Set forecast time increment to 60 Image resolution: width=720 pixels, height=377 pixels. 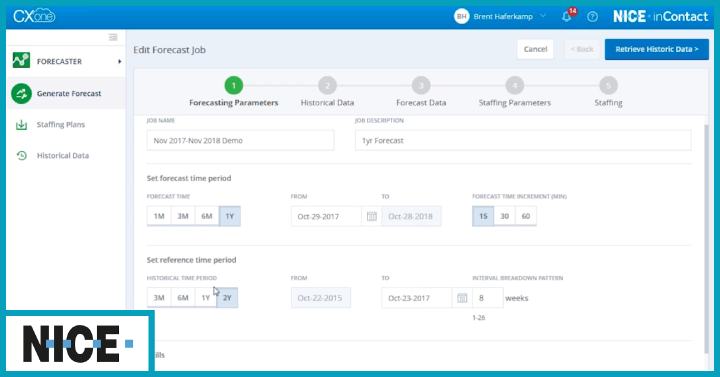[526, 216]
